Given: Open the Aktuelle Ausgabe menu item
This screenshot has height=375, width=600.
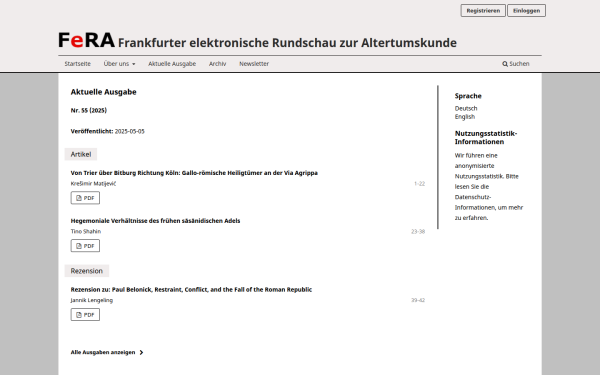Looking at the screenshot, I should (x=172, y=64).
